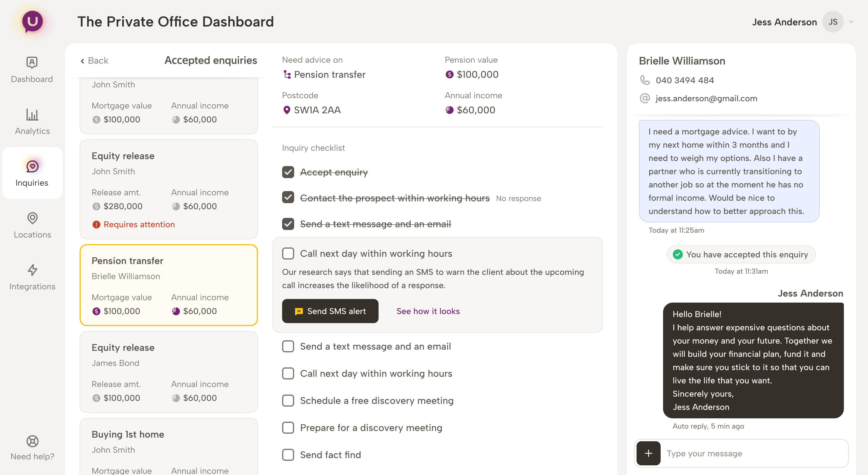Click the pension transfer icon under Need advice on
This screenshot has width=868, height=475.
[x=287, y=74]
